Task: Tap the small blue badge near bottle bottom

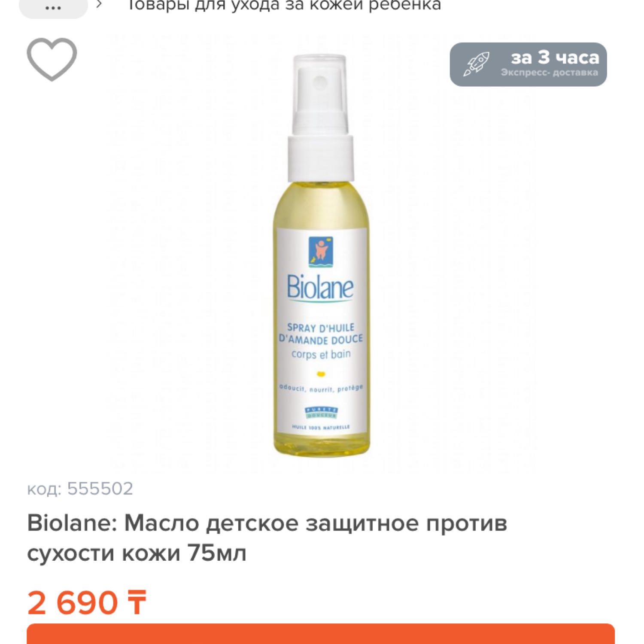Action: [321, 413]
